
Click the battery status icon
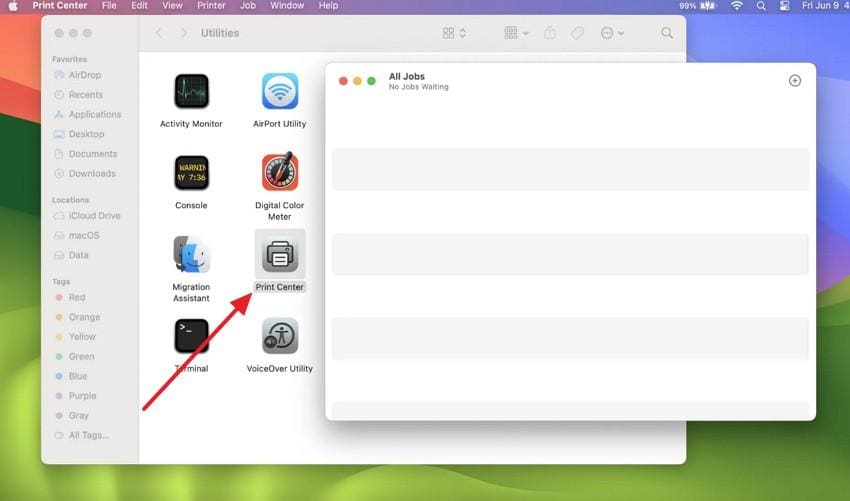(x=709, y=6)
